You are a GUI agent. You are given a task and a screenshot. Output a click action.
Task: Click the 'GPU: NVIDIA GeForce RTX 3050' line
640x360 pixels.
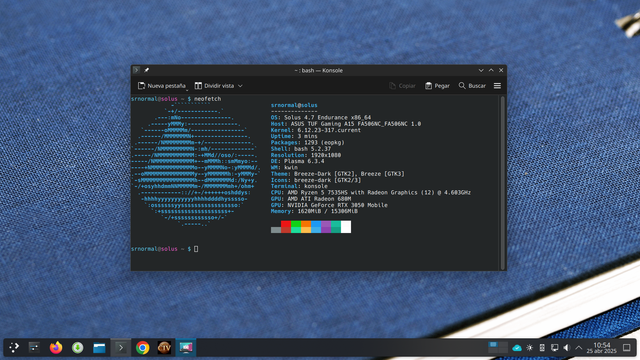click(329, 205)
